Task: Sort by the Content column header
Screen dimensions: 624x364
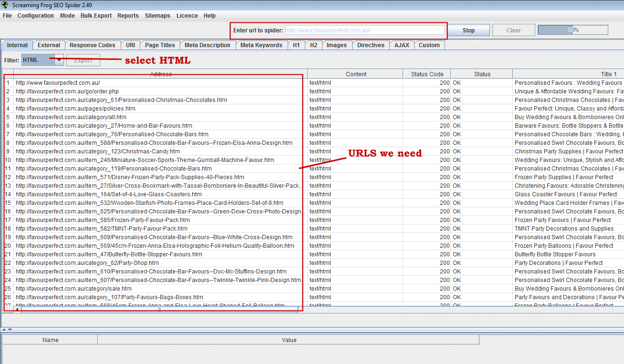Action: 356,74
